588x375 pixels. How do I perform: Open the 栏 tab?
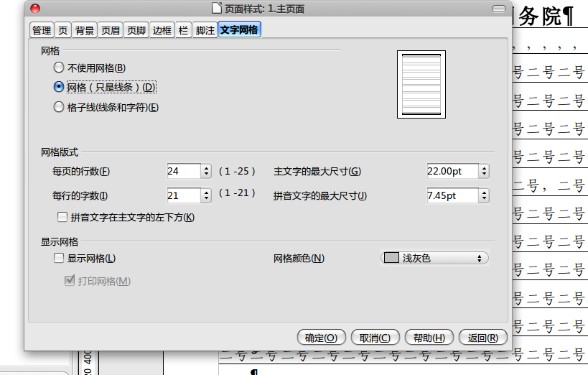[x=183, y=30]
